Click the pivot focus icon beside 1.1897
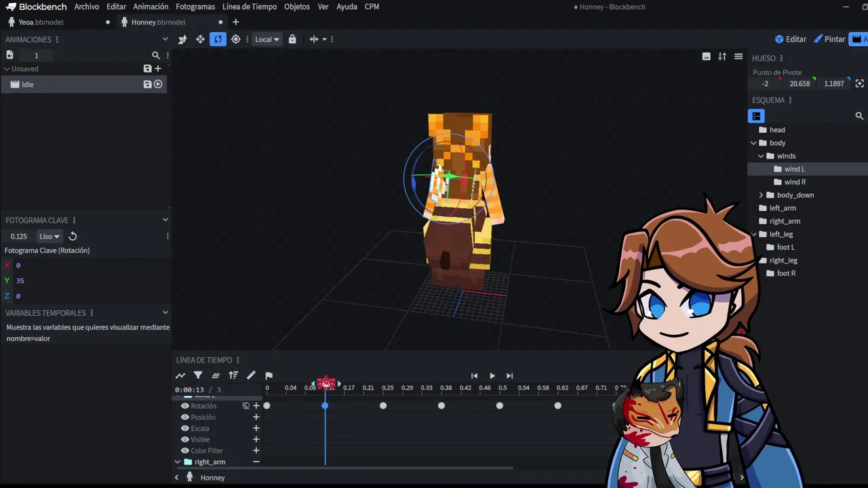 (860, 84)
